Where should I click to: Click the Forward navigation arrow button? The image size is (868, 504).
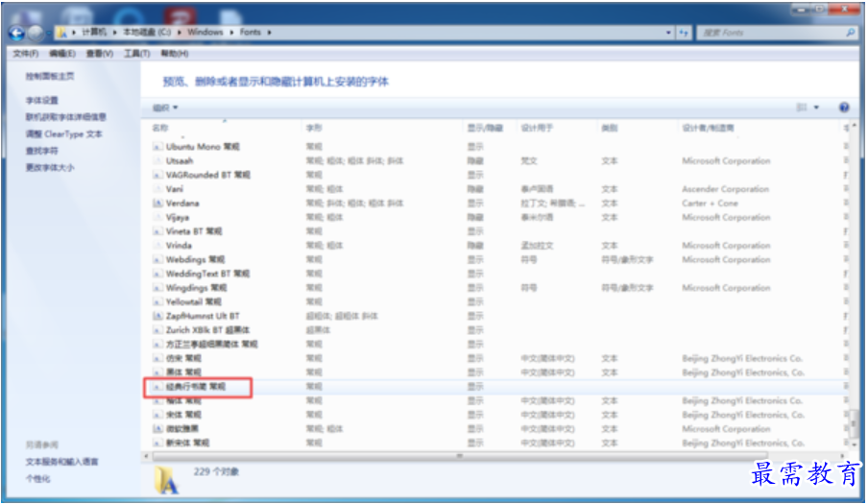point(36,34)
